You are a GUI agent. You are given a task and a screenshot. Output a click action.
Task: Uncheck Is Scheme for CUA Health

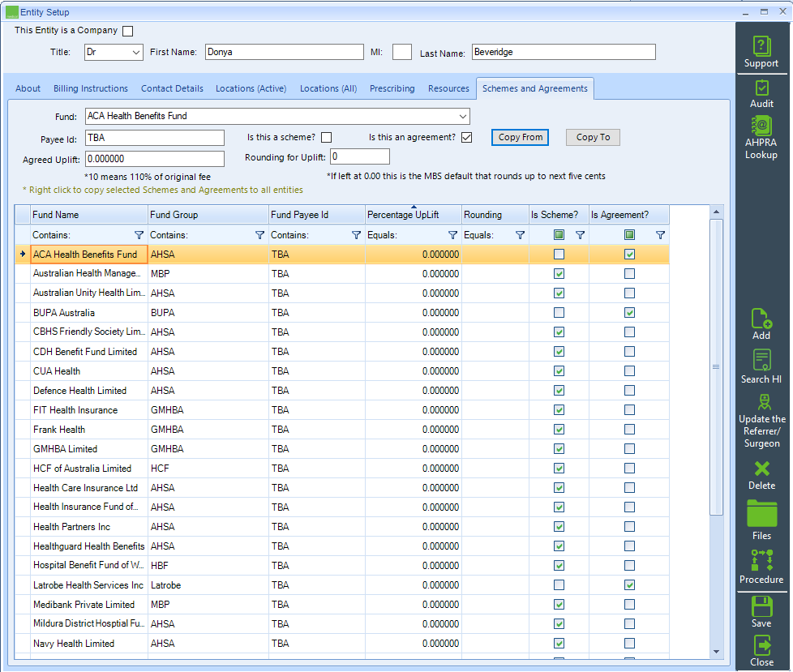click(x=559, y=371)
